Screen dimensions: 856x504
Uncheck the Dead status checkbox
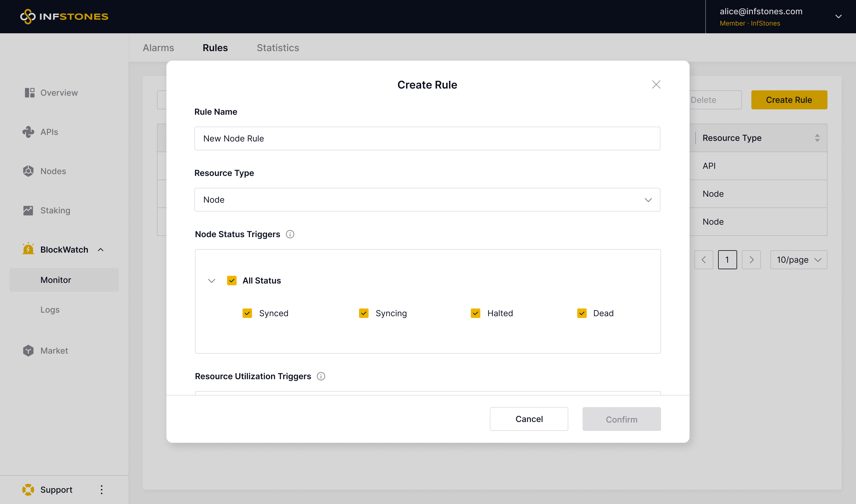(x=582, y=313)
